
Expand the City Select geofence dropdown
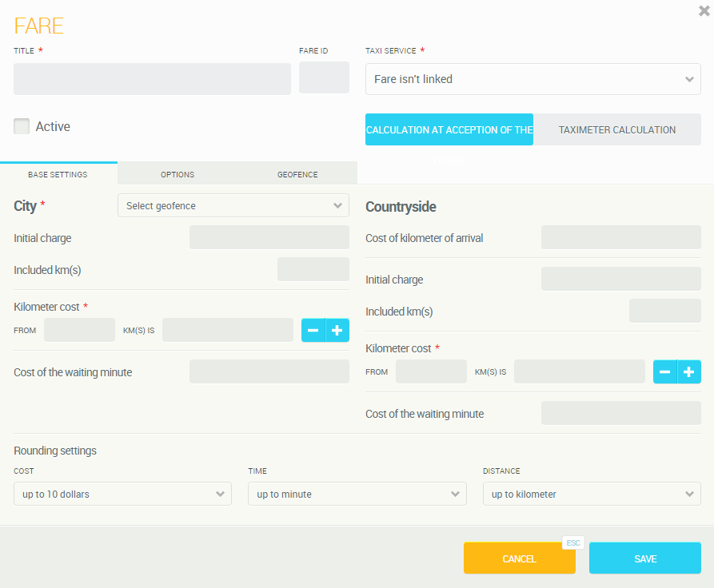pos(233,206)
